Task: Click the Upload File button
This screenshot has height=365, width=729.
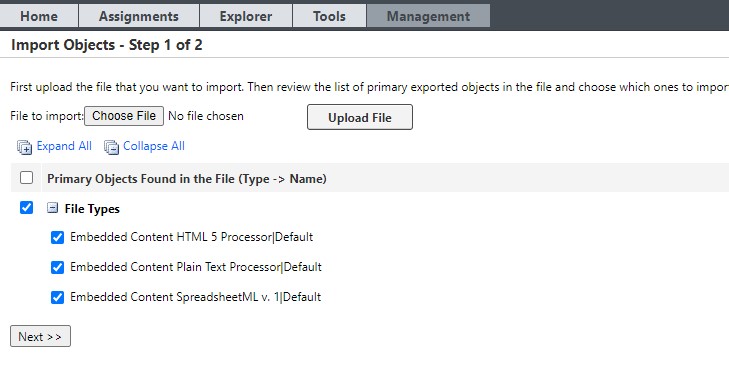Action: (360, 117)
